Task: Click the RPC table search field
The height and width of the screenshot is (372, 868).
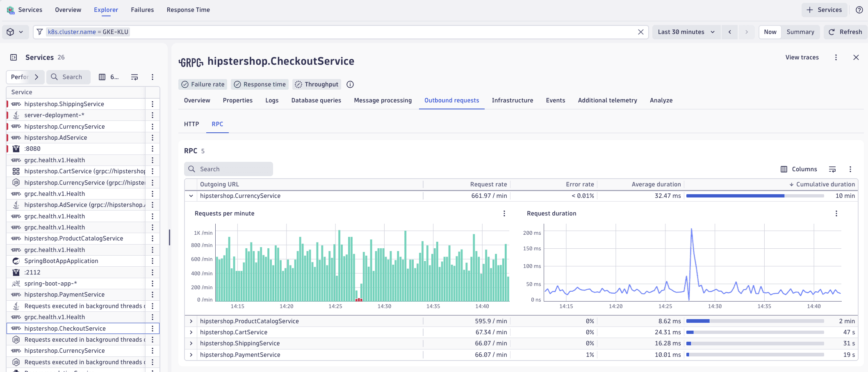Action: click(x=228, y=169)
